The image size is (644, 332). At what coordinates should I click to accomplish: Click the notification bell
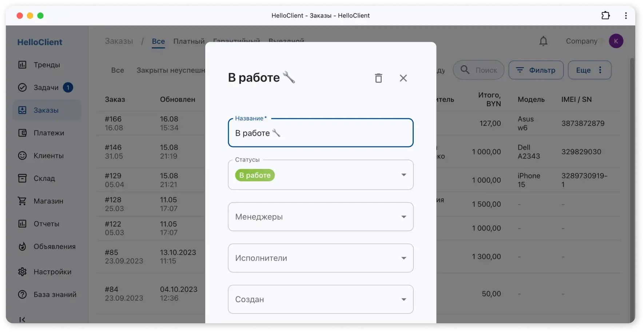(x=543, y=41)
